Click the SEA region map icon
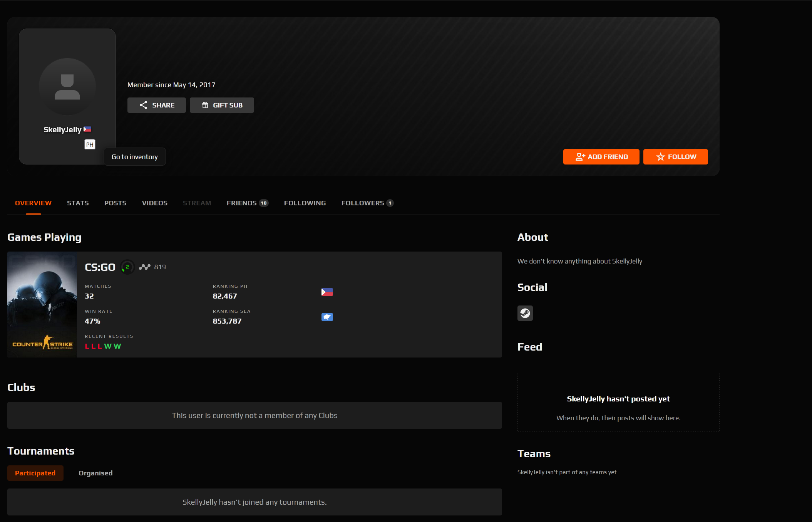The image size is (812, 522). pyautogui.click(x=327, y=317)
